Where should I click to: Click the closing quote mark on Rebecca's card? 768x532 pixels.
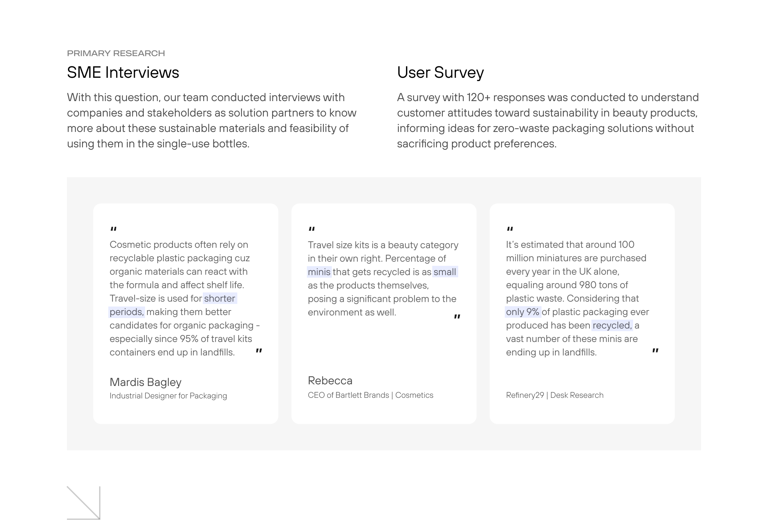[457, 317]
